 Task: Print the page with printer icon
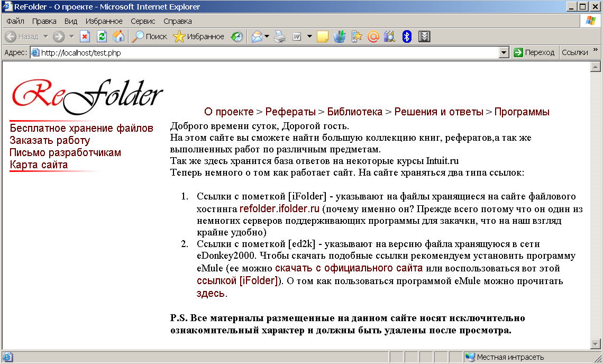(280, 37)
